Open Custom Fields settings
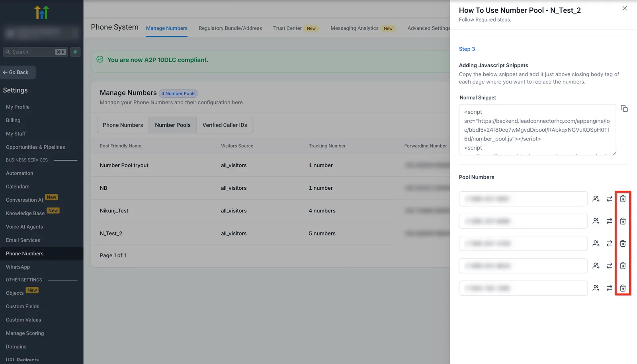Image resolution: width=637 pixels, height=364 pixels. pyautogui.click(x=23, y=306)
